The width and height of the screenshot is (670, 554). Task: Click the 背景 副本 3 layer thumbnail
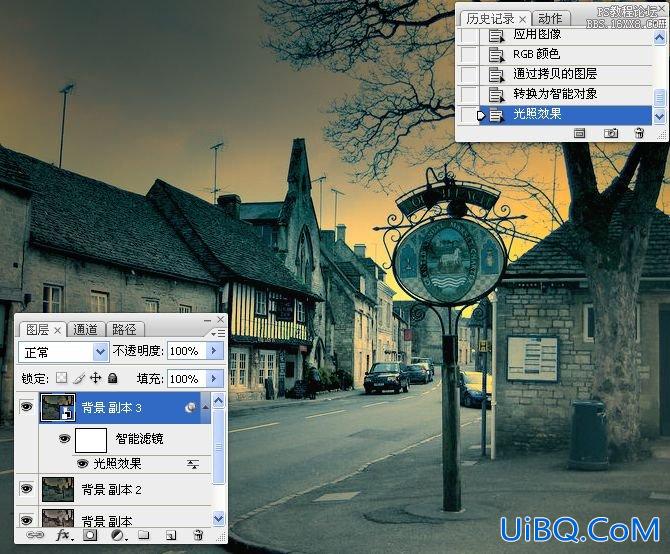point(58,407)
